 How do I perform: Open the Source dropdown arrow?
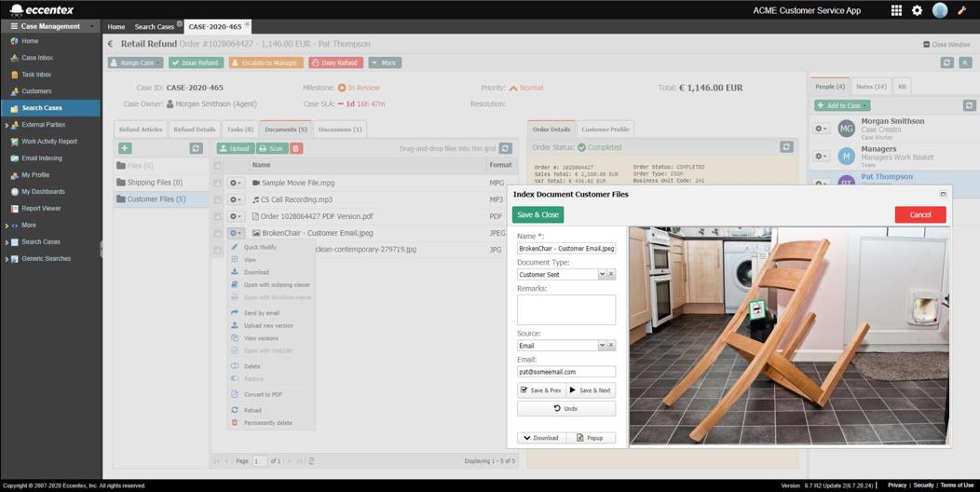point(602,345)
